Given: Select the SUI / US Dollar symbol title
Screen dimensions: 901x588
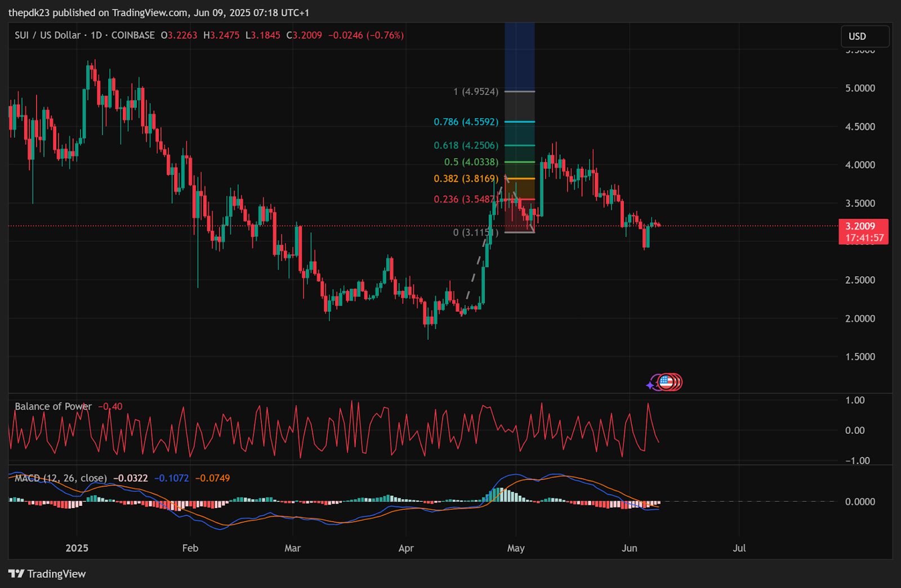Looking at the screenshot, I should [47, 35].
